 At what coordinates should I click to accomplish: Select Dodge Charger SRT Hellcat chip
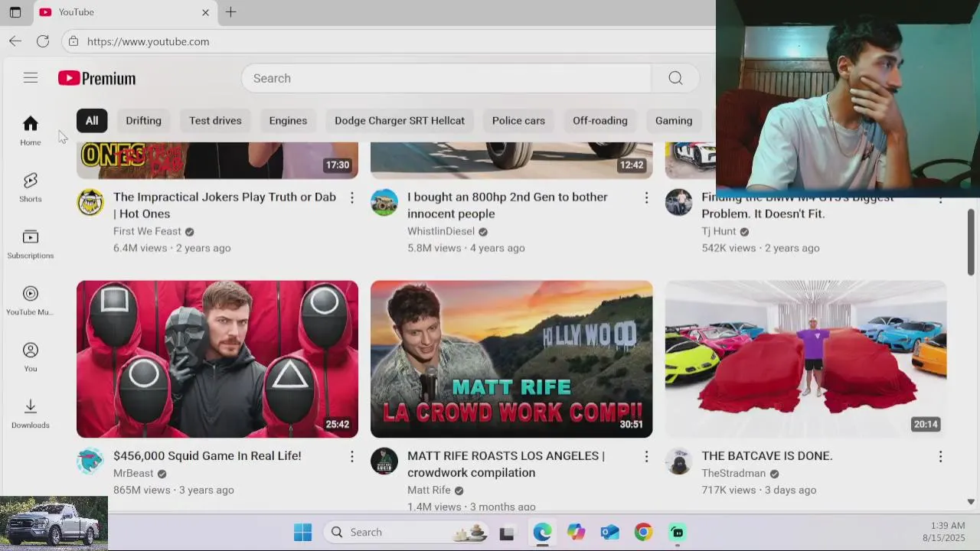tap(400, 120)
